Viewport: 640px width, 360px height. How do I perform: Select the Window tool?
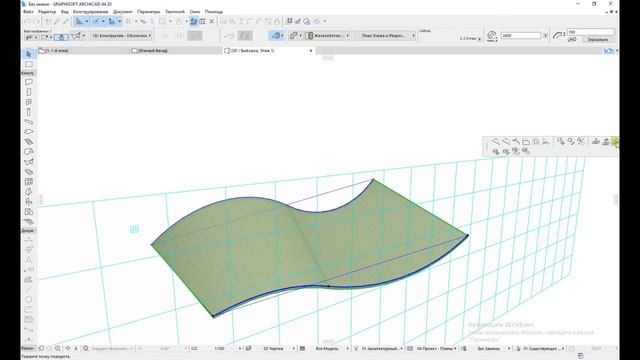tap(29, 102)
